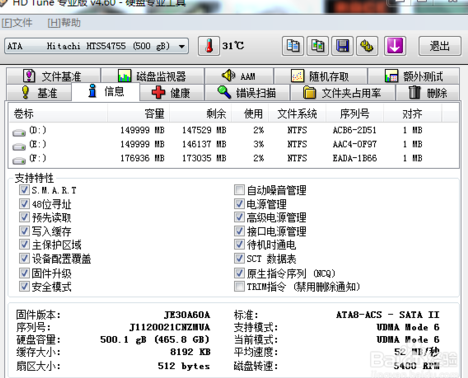Toggle the 原生指令序列 (NCQ) checkbox
Screen dimensions: 468x378
[x=239, y=273]
